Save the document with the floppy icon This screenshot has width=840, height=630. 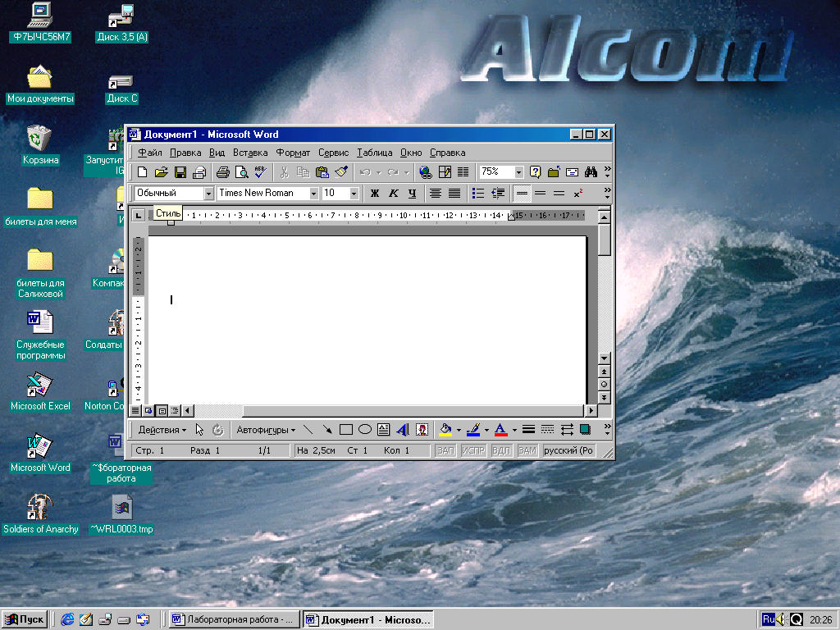pos(180,172)
